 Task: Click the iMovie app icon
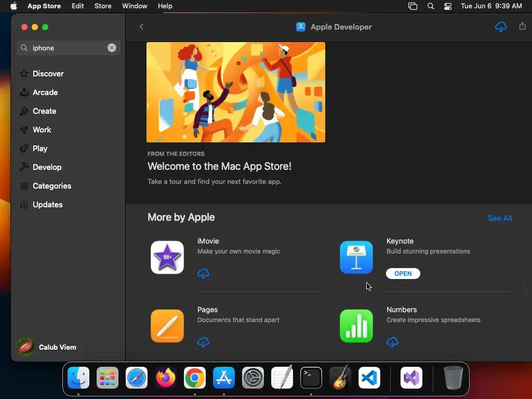tap(167, 257)
